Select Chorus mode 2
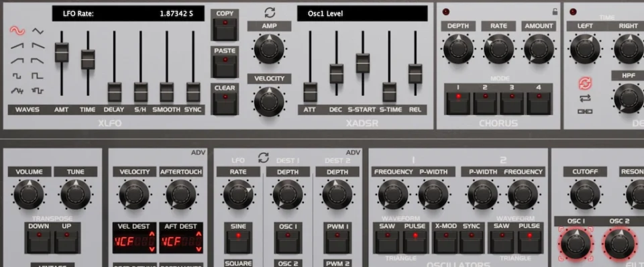 coord(485,103)
